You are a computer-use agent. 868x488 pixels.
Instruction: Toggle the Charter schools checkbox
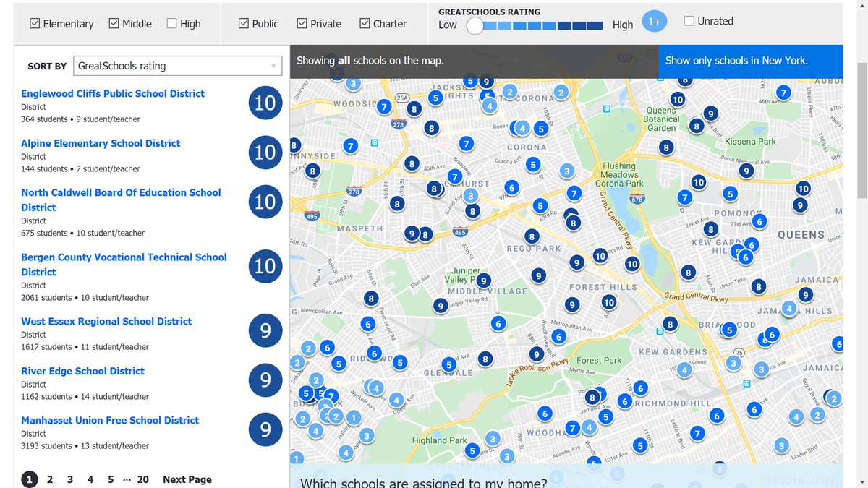[365, 24]
